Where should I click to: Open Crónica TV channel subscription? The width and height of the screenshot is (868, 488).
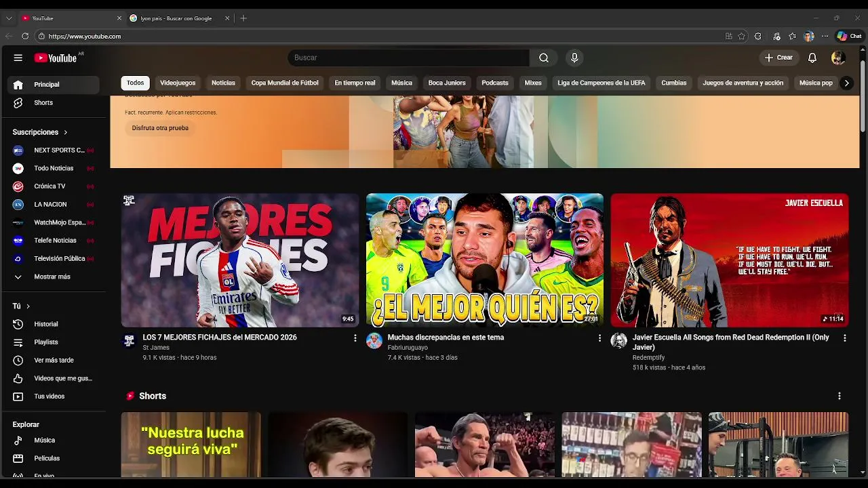tap(54, 186)
